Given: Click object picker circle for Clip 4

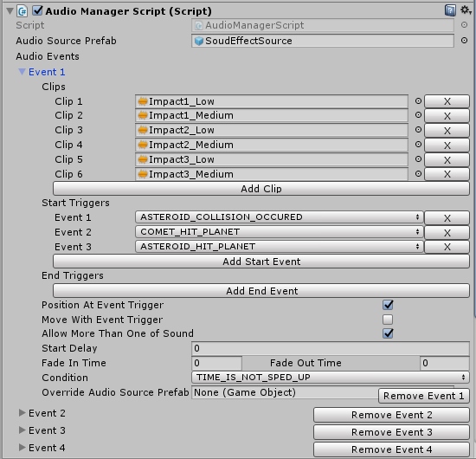Looking at the screenshot, I should pyautogui.click(x=418, y=145).
